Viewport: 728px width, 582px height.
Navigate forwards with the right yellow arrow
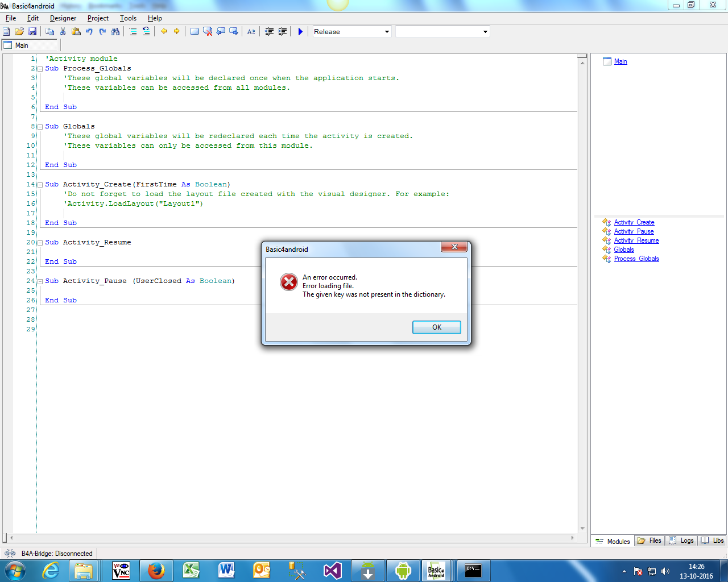(x=177, y=32)
